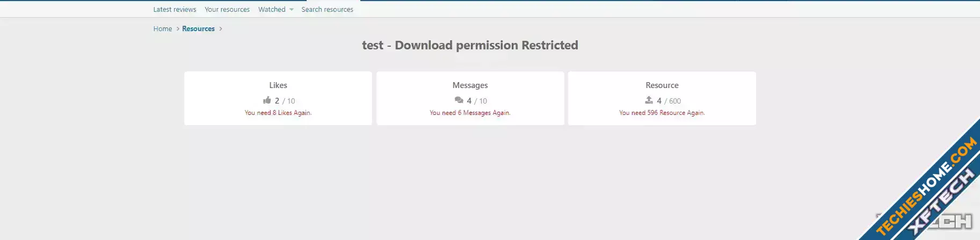980x240 pixels.
Task: Click the Download permission Restricted title
Action: pyautogui.click(x=470, y=45)
